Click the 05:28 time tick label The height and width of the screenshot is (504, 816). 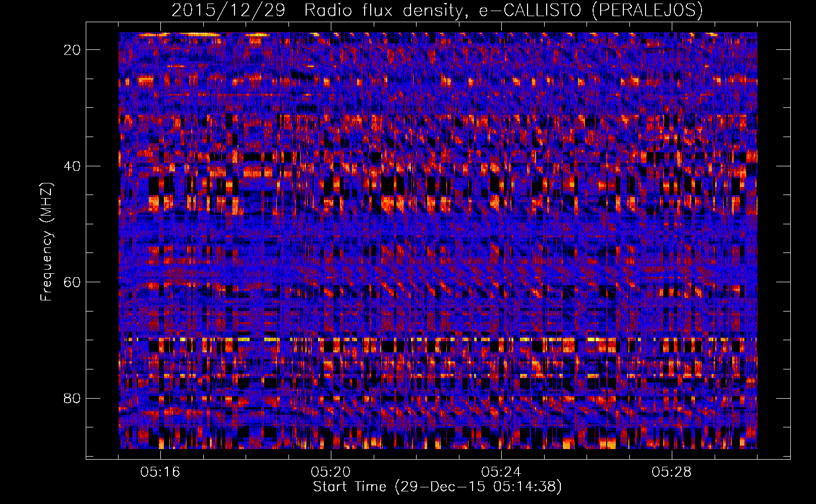coord(671,472)
